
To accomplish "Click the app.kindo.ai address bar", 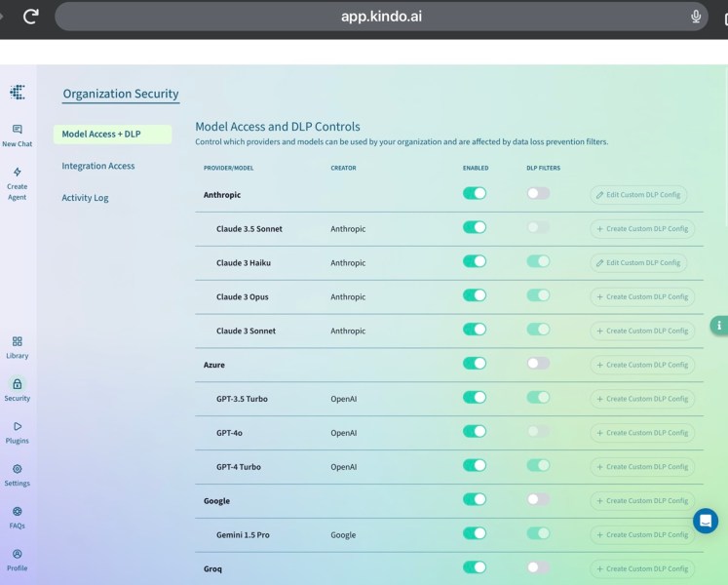I will tap(381, 17).
